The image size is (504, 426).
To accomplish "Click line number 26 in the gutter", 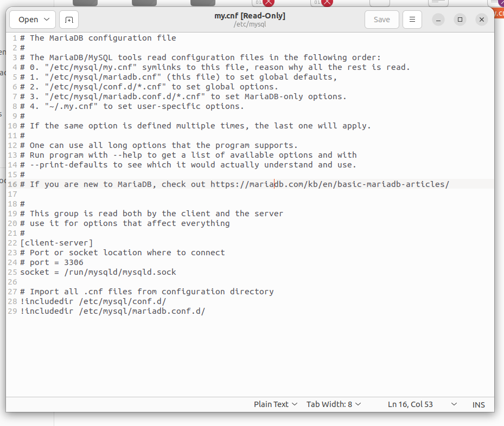I will [x=12, y=282].
